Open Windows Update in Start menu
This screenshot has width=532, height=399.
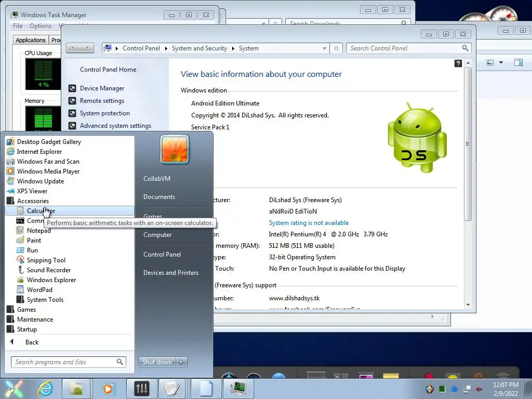tap(41, 181)
